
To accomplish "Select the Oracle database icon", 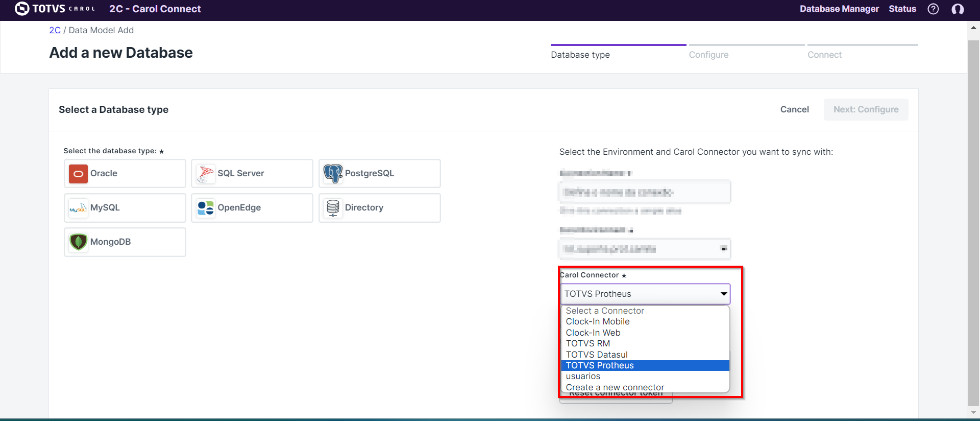I will (x=78, y=174).
